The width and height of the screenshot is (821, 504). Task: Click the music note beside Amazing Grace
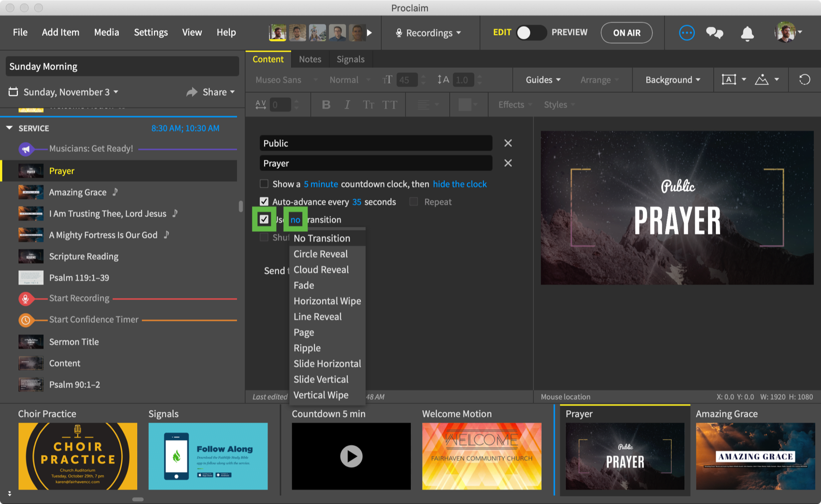coord(115,192)
